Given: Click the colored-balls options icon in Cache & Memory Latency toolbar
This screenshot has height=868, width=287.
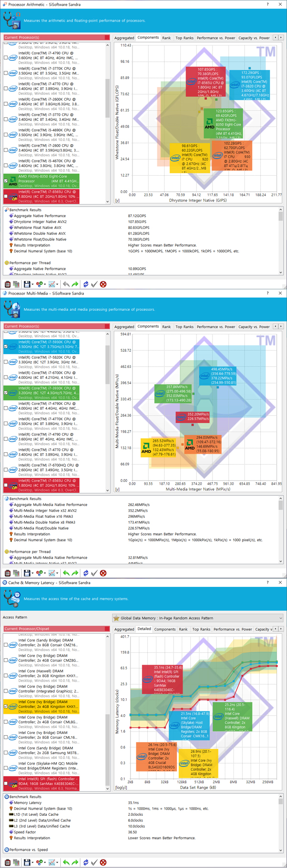Looking at the screenshot, I should point(39,862).
